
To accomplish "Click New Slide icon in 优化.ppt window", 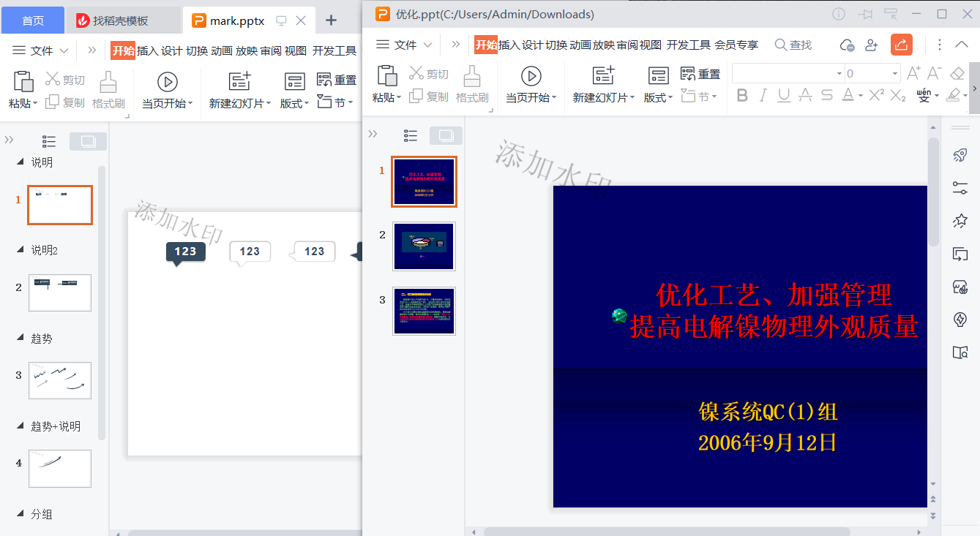I will (605, 75).
